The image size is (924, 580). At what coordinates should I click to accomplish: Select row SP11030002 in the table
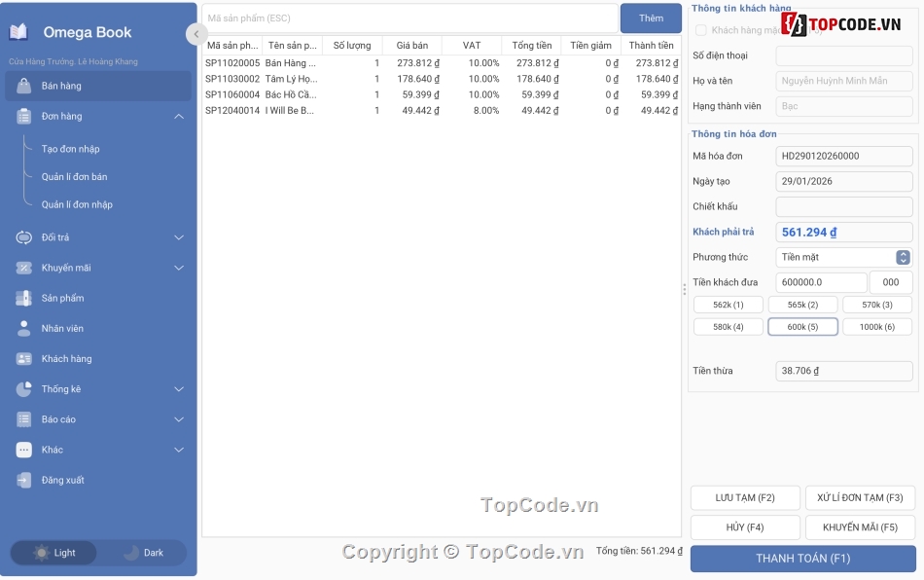(442, 79)
